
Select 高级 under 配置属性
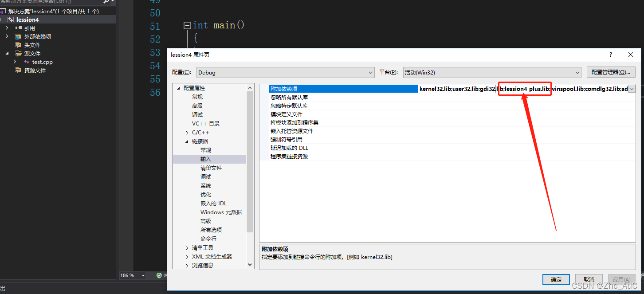tap(197, 106)
